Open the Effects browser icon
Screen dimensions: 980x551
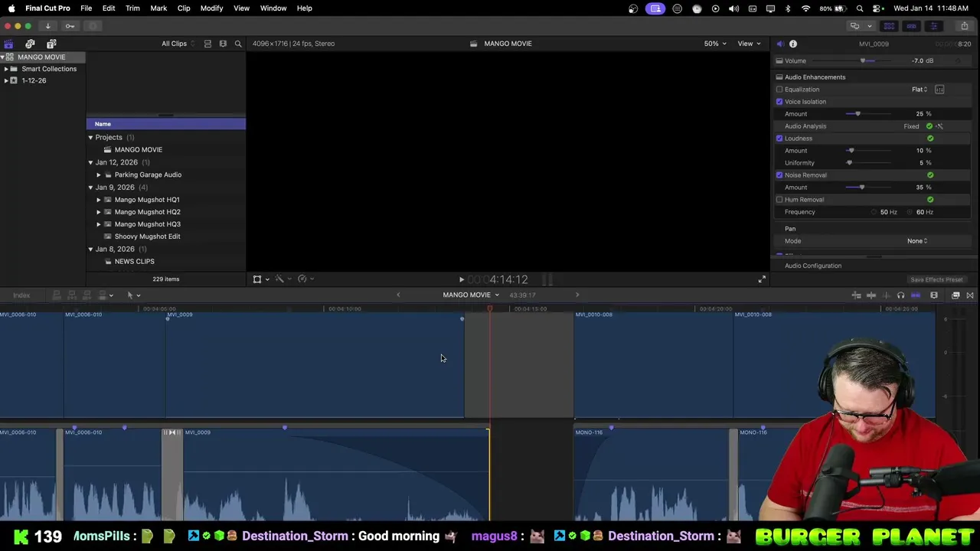[x=955, y=295]
